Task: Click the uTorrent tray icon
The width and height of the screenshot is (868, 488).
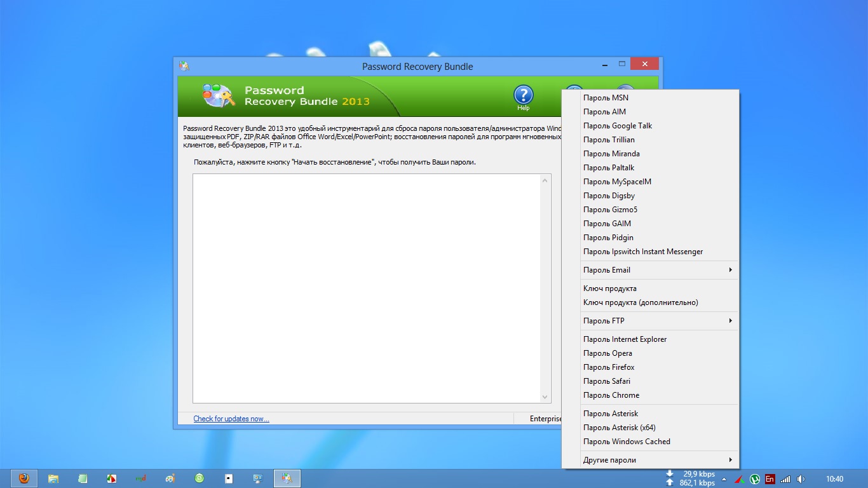Action: pyautogui.click(x=755, y=479)
